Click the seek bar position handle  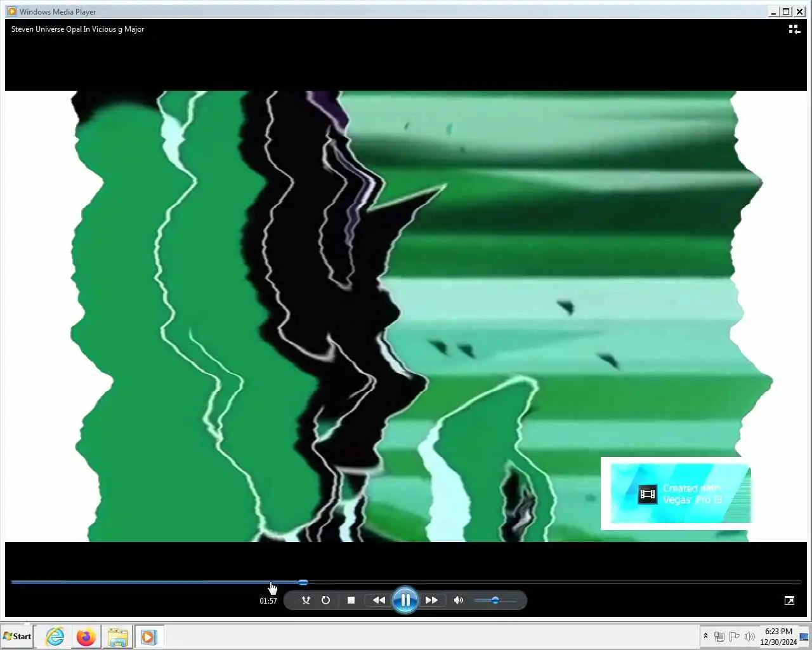click(x=303, y=582)
